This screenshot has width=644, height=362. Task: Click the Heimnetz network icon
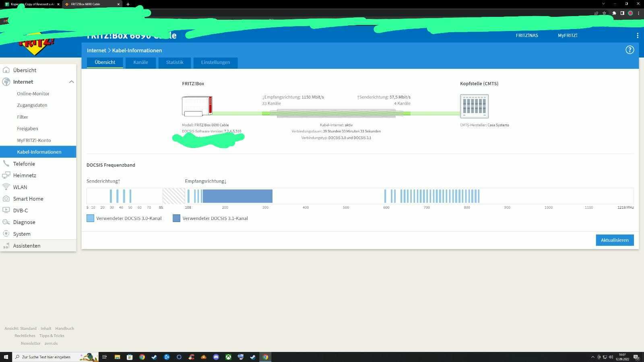[x=6, y=175]
